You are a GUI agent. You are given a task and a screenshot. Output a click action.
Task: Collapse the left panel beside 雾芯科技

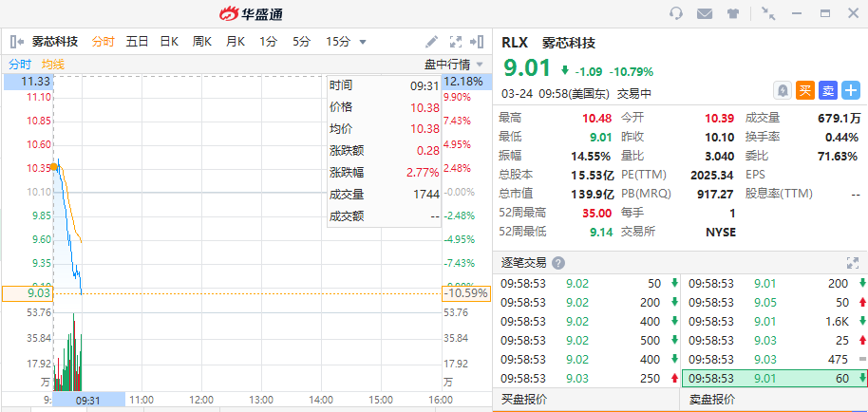pos(16,42)
